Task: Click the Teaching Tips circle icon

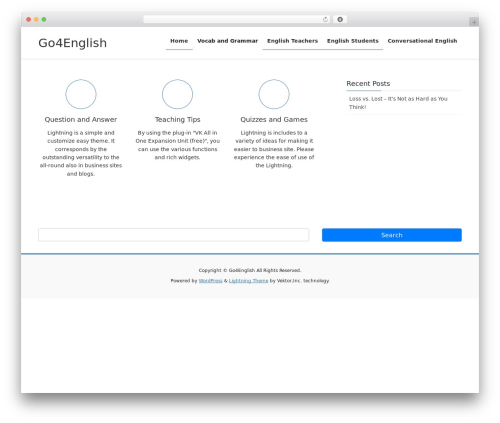Action: click(x=177, y=94)
